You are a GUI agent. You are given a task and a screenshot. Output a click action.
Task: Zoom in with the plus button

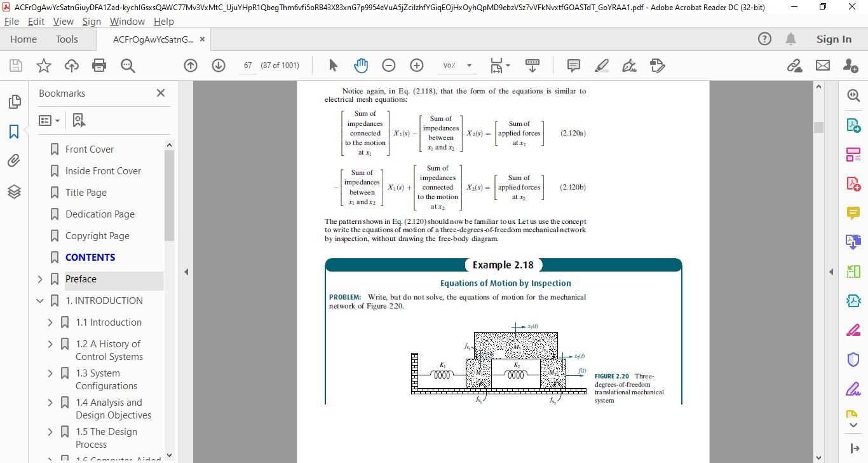click(417, 66)
